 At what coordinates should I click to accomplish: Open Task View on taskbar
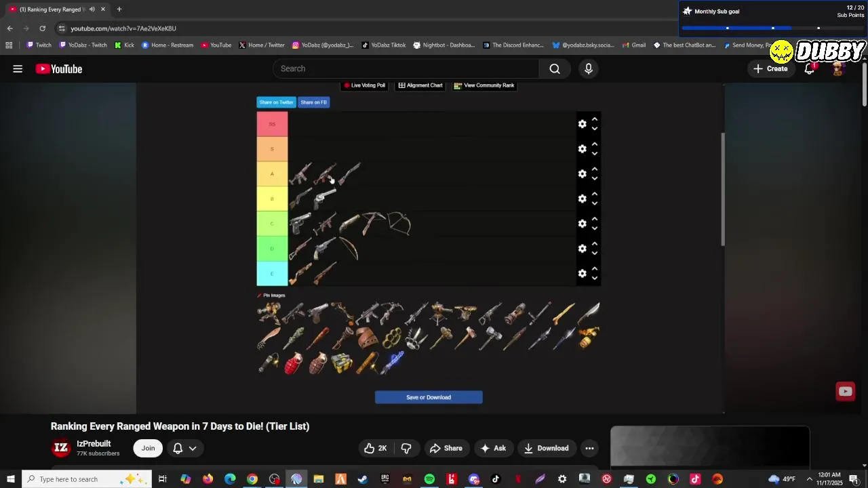(163, 479)
